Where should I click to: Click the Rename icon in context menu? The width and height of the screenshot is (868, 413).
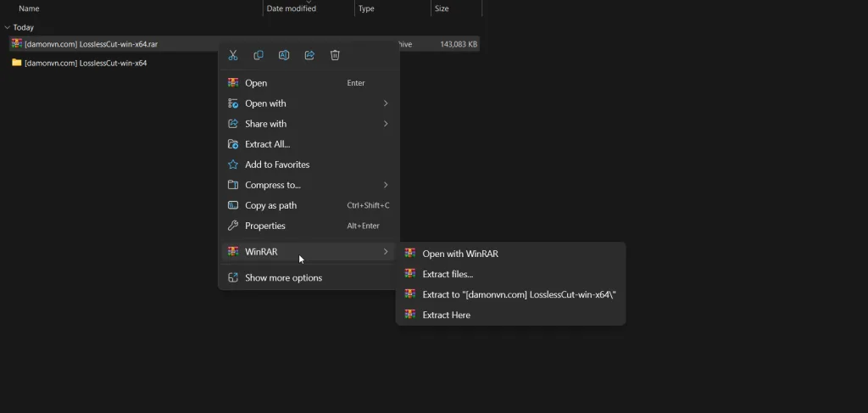[x=284, y=55]
